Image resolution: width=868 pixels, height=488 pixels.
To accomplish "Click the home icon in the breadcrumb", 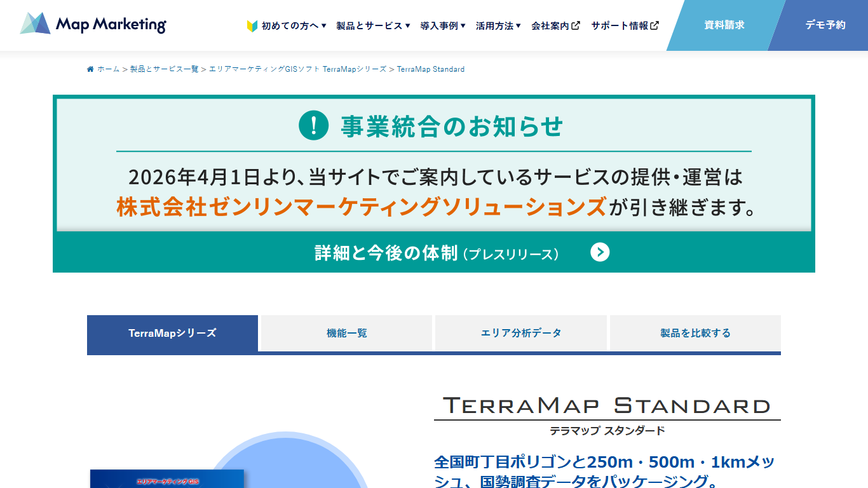I will pos(90,69).
